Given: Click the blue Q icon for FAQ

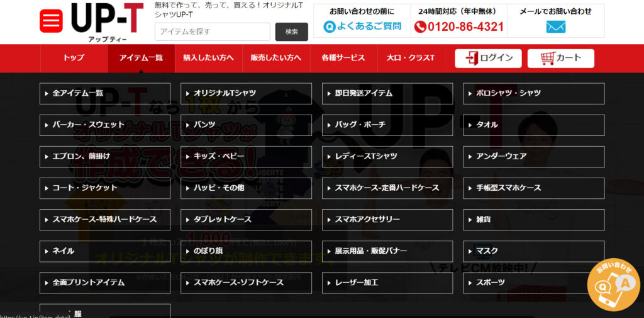Looking at the screenshot, I should 330,27.
